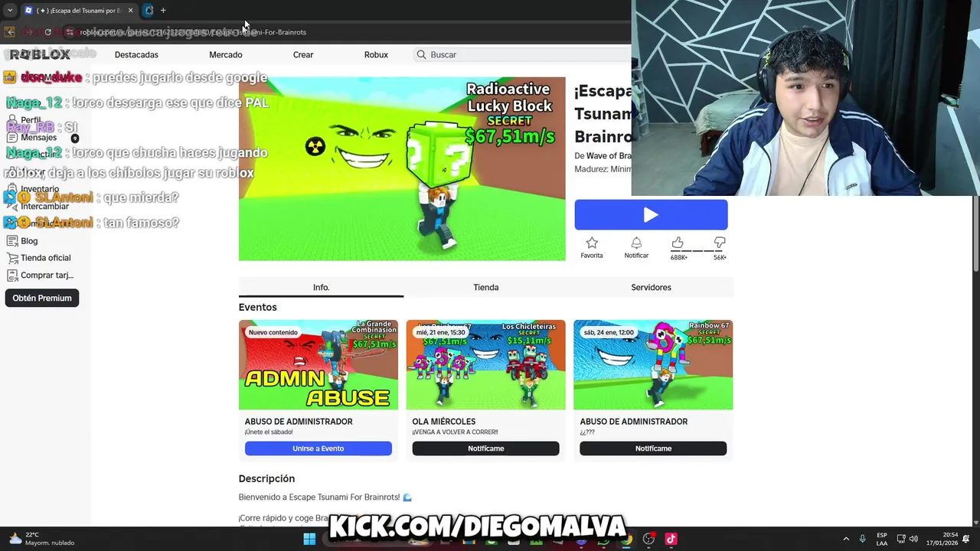Click the Notificar bell icon
Viewport: 980px width, 551px height.
pyautogui.click(x=636, y=243)
